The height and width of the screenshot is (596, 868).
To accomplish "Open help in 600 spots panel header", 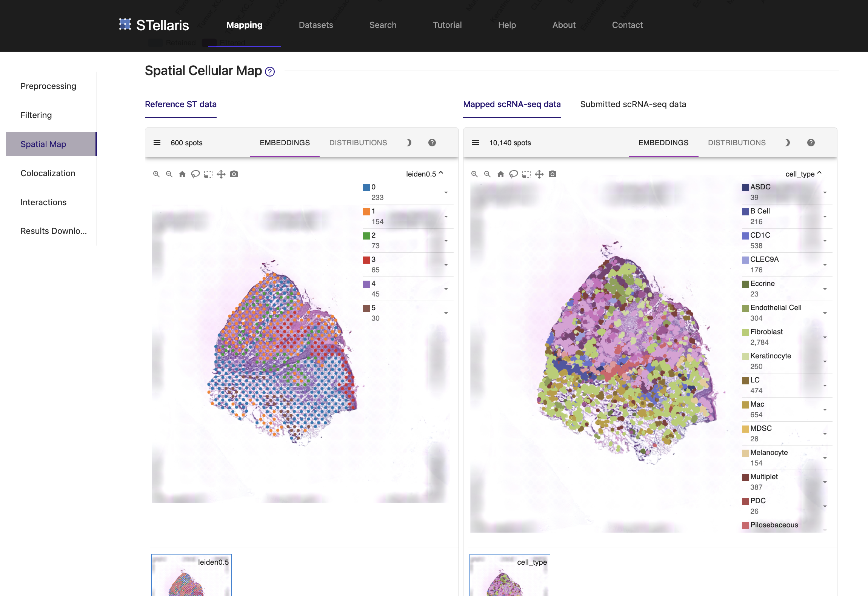I will pos(432,143).
